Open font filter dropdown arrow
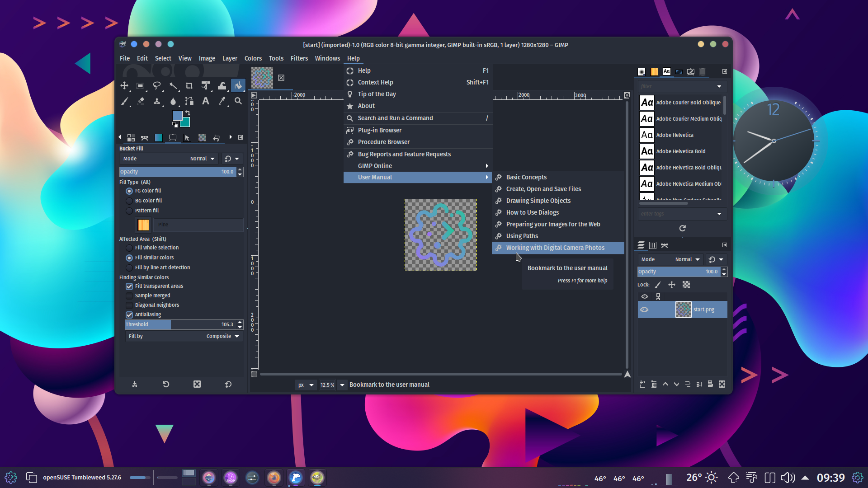Image resolution: width=868 pixels, height=488 pixels. click(719, 86)
